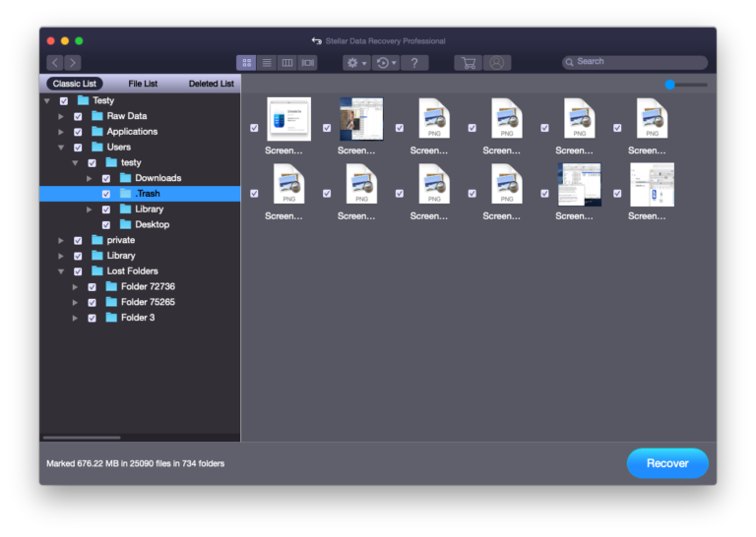Collapse the Lost Folders node
This screenshot has height=537, width=756.
[x=61, y=271]
